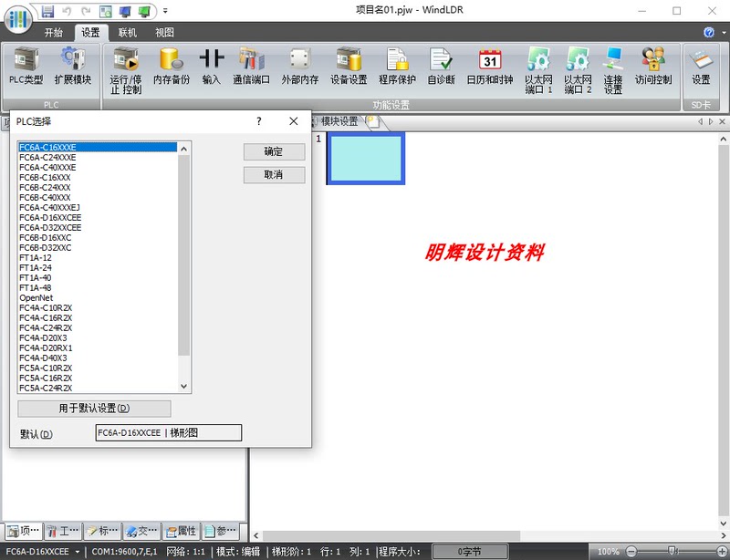730x560 pixels.
Task: Click the blue help icon in ribbon
Action: 709,32
